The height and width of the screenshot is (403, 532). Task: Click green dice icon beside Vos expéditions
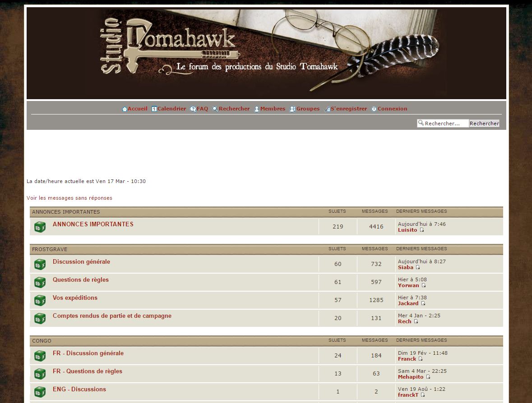(x=40, y=300)
